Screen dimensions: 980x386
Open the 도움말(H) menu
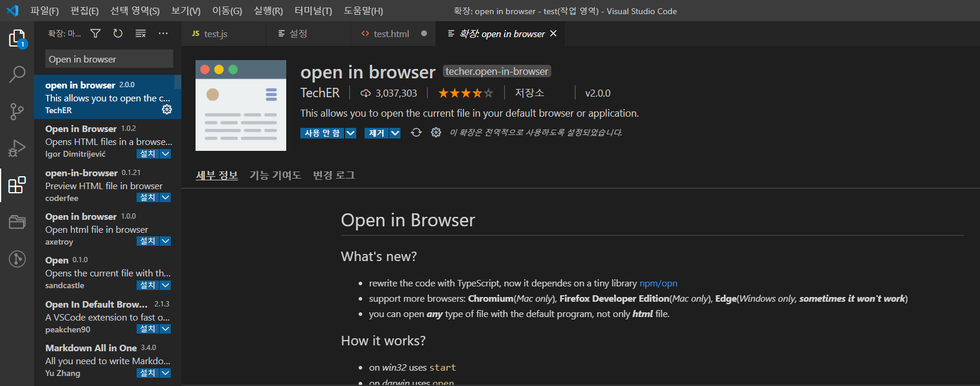pyautogui.click(x=363, y=11)
